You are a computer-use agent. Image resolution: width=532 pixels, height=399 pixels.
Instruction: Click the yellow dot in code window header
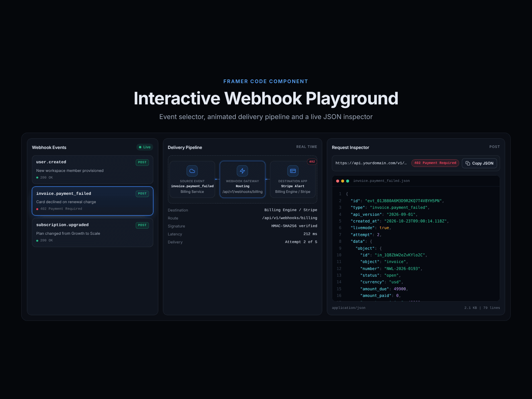pos(342,181)
